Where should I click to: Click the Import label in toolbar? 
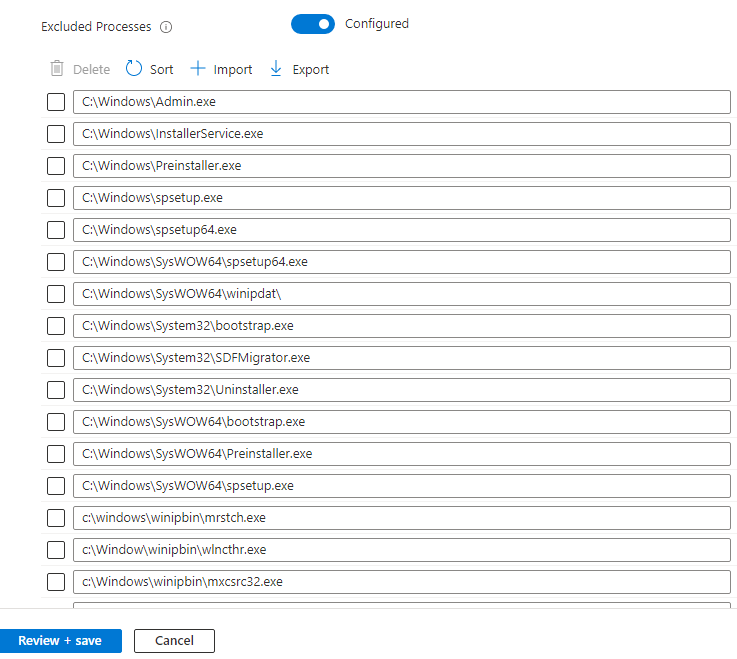pyautogui.click(x=233, y=70)
